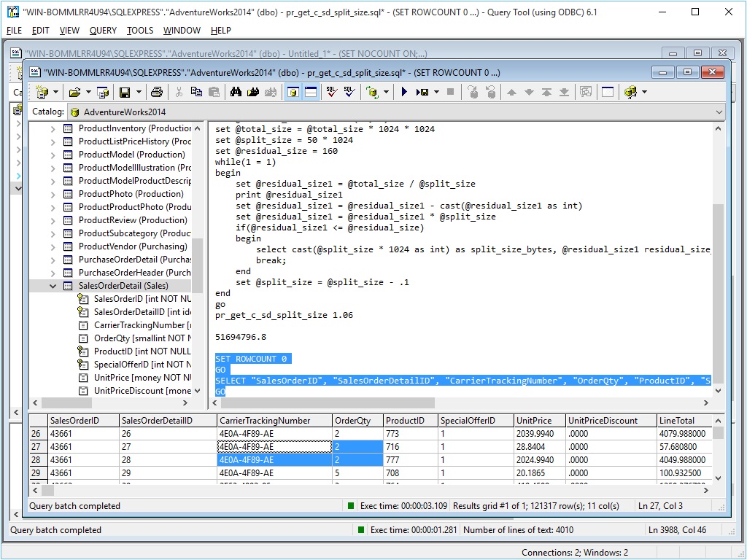Toggle the catalog browser pane icon
This screenshot has height=560, width=747.
coord(293,92)
